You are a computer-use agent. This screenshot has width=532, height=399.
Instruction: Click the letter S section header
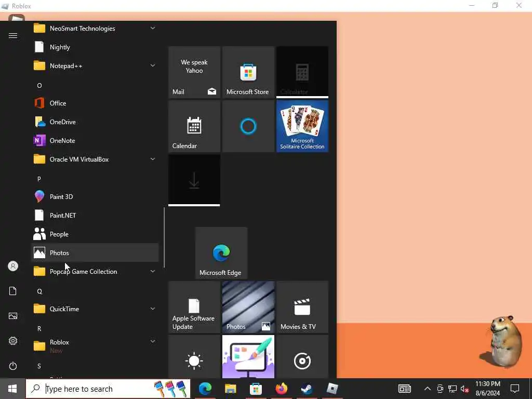(x=39, y=366)
